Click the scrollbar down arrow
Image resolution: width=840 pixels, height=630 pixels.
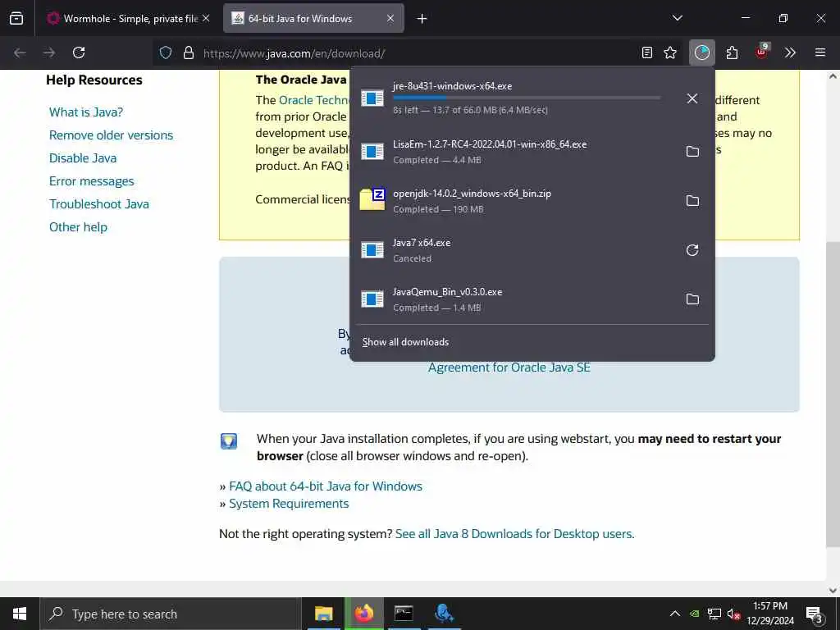point(833,591)
